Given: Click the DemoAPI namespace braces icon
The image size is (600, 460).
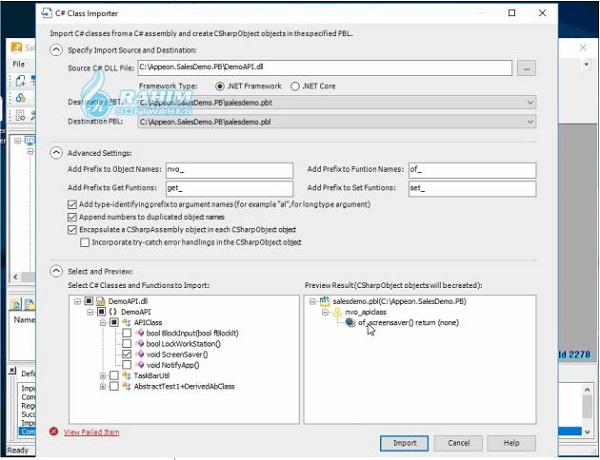Looking at the screenshot, I should pos(113,312).
